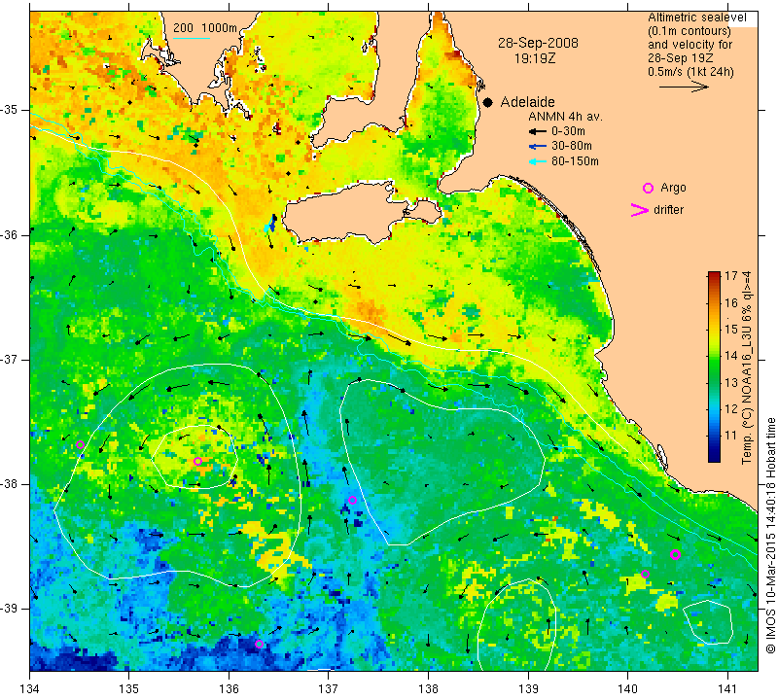This screenshot has height=700, width=778.
Task: Click the latitude axis label '-35'
Action: tap(11, 110)
